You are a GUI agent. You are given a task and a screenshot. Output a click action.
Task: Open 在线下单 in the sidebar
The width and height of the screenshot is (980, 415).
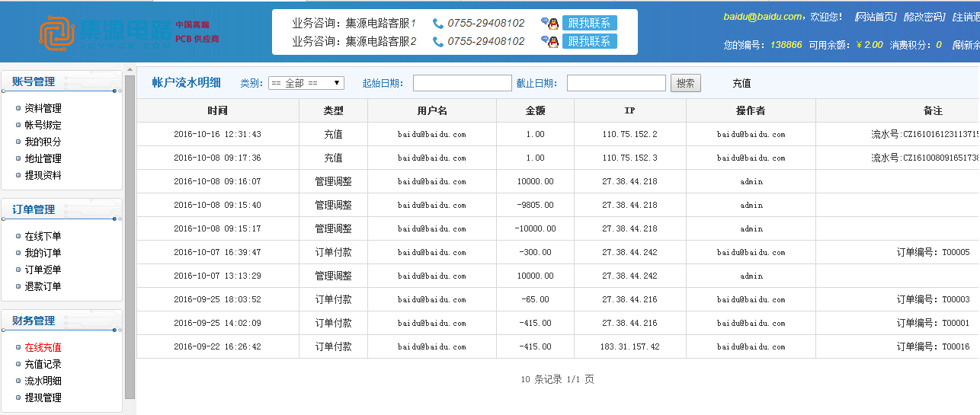[x=43, y=236]
